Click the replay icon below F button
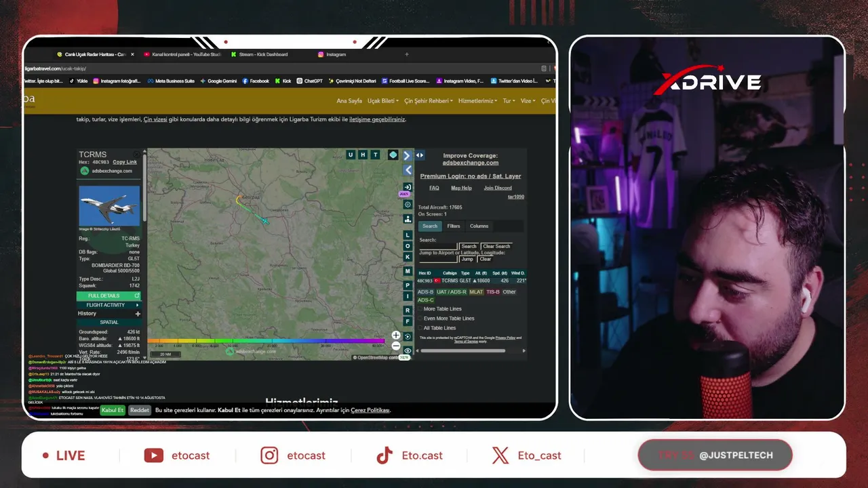 (408, 336)
